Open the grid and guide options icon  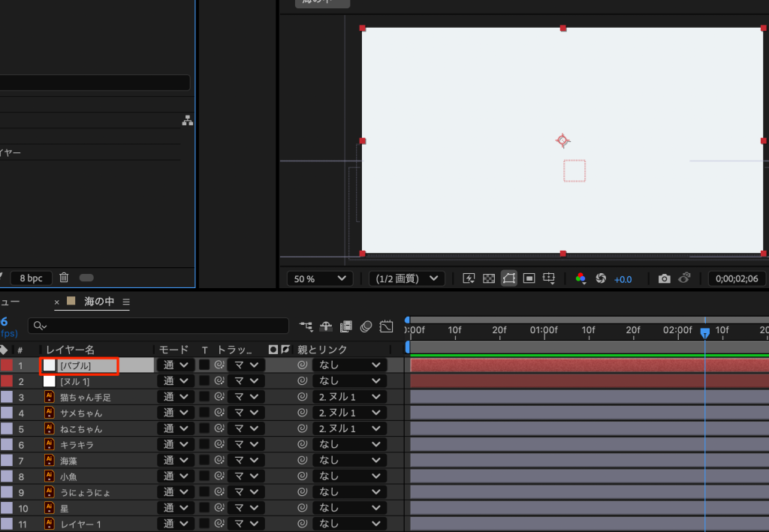pyautogui.click(x=549, y=278)
